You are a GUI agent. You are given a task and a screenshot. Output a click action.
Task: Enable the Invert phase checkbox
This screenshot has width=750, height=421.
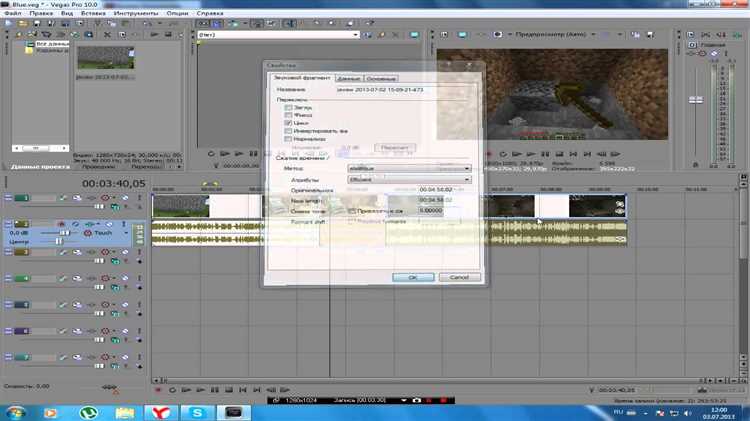[x=288, y=131]
